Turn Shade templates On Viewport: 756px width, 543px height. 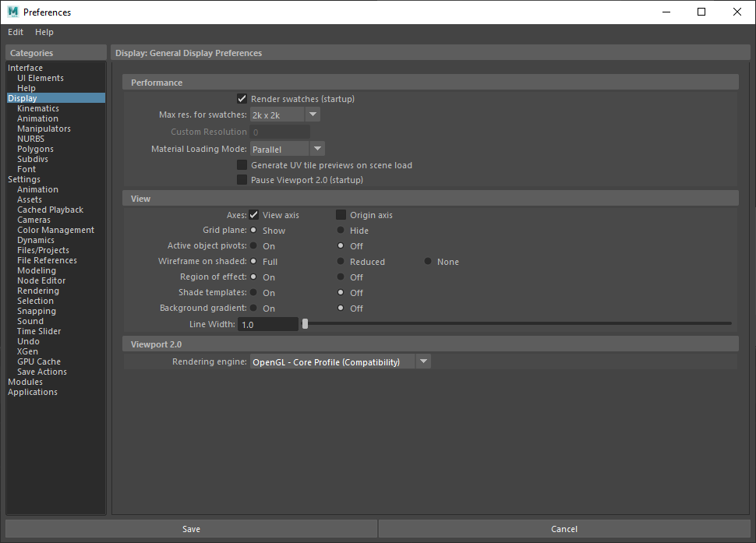(x=253, y=292)
